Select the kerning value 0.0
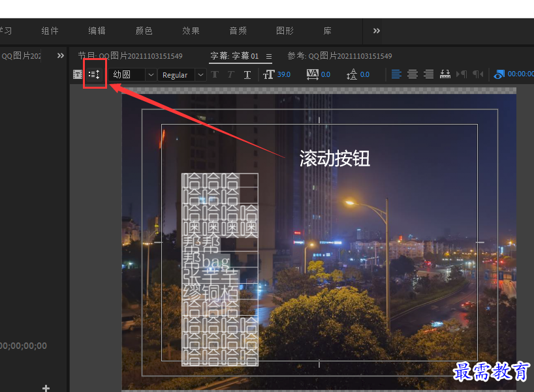 [x=326, y=74]
